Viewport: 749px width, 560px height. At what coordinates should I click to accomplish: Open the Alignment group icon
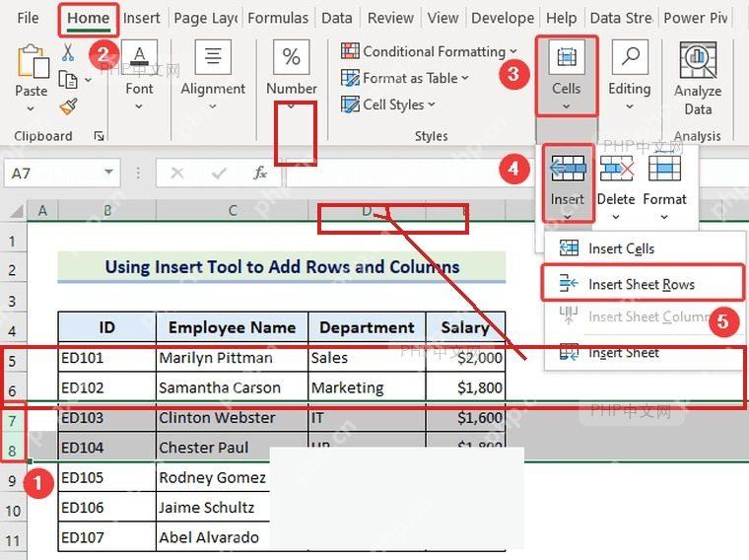(x=213, y=56)
